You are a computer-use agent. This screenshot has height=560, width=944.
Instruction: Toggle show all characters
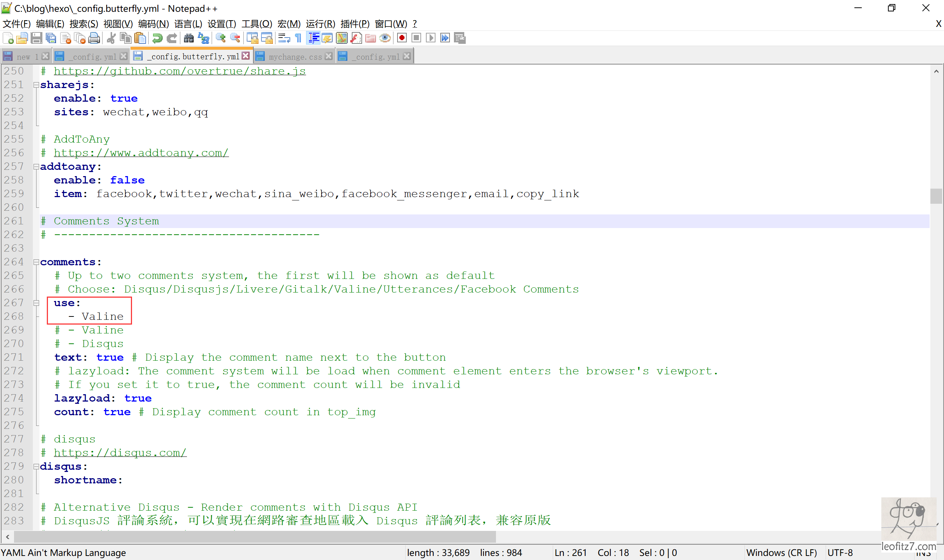[x=298, y=38]
